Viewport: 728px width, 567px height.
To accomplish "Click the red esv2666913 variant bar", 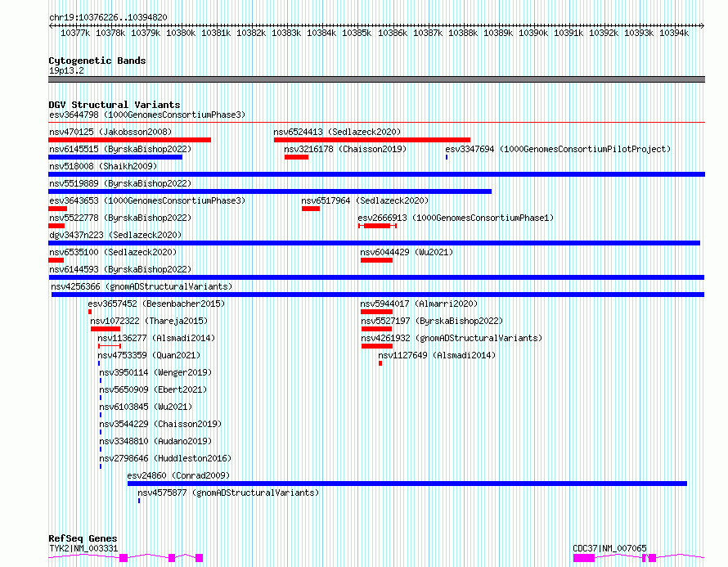I will point(377,226).
